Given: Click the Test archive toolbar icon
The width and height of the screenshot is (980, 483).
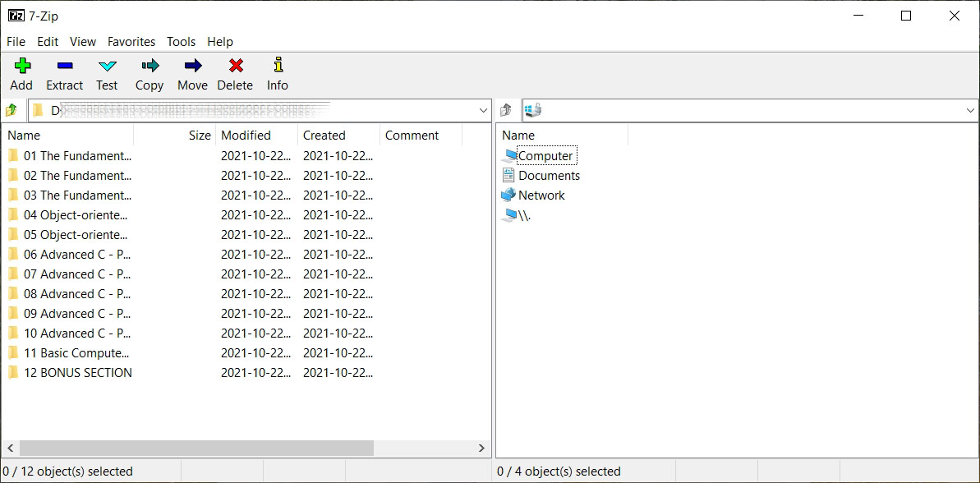Looking at the screenshot, I should coord(107,66).
